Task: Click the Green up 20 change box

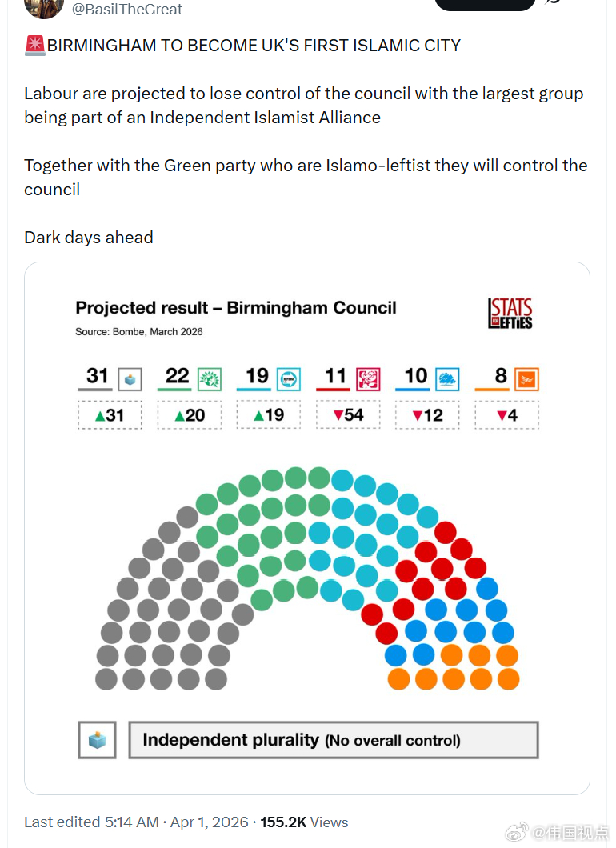Action: tap(189, 415)
